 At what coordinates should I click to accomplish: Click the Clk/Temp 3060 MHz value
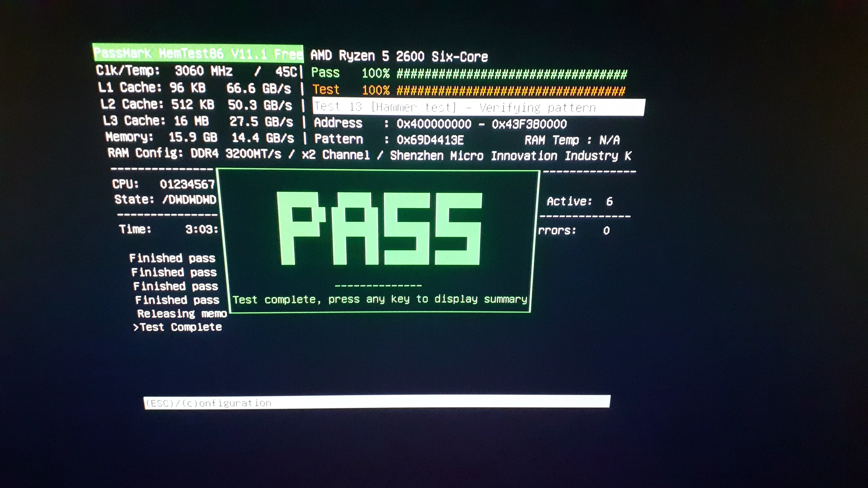pyautogui.click(x=203, y=71)
